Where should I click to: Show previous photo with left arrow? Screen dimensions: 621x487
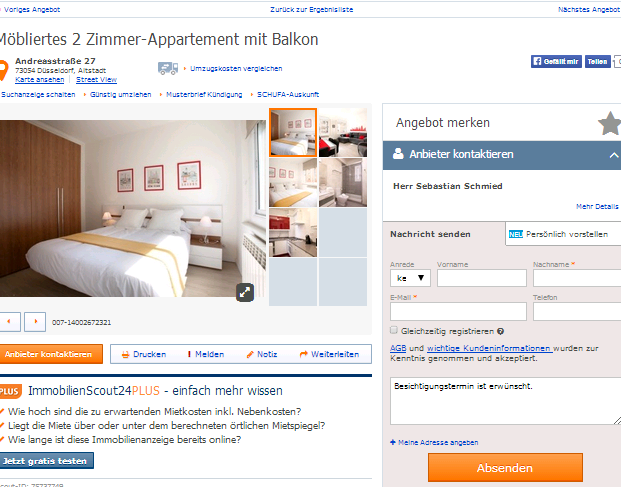pos(9,321)
